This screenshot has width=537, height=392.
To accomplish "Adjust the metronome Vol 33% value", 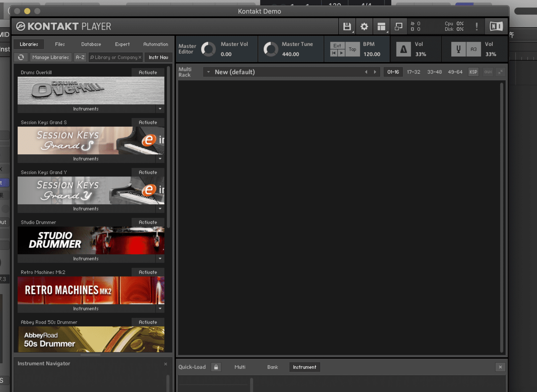I will (421, 54).
